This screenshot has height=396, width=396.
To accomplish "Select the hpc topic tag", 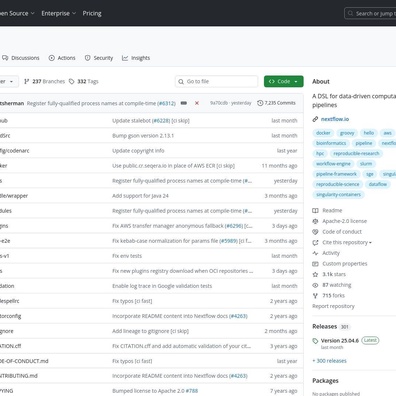I will point(320,154).
